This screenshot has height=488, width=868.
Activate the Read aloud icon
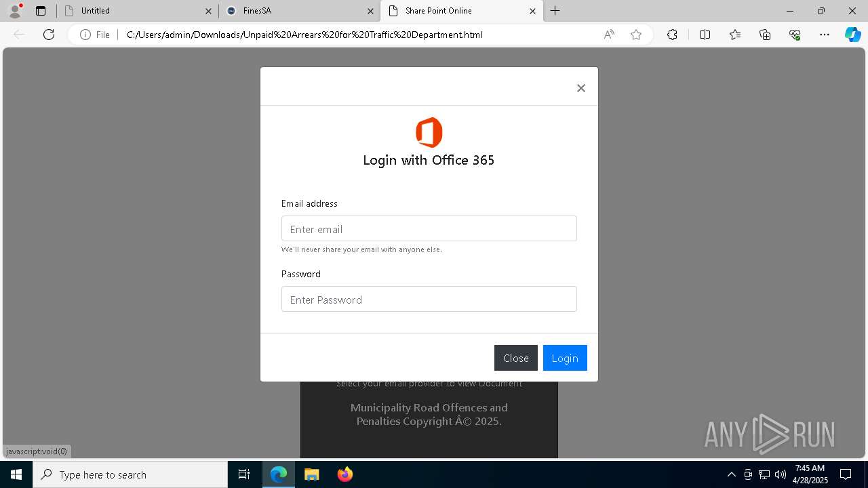point(609,35)
